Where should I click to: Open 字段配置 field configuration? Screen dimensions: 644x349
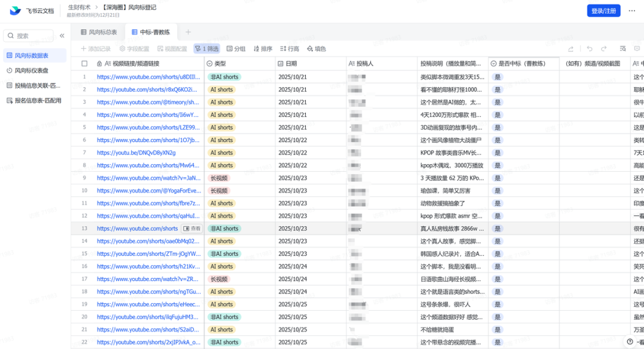tap(134, 48)
